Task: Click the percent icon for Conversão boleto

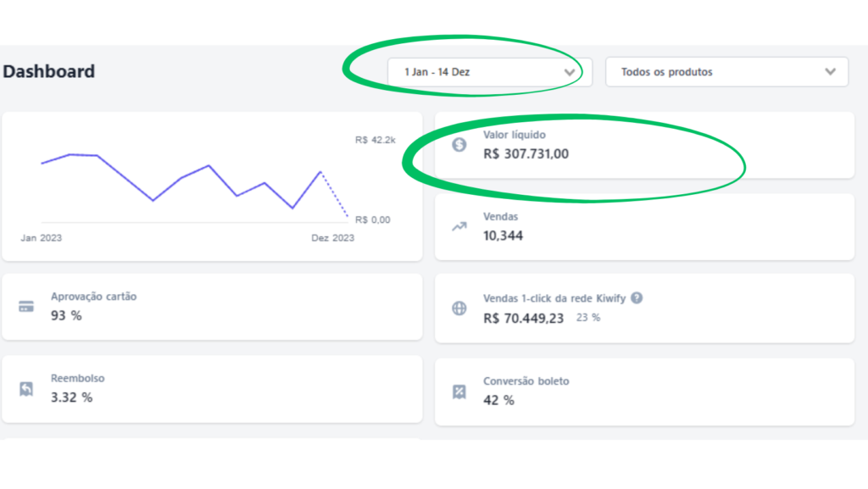Action: pos(459,392)
